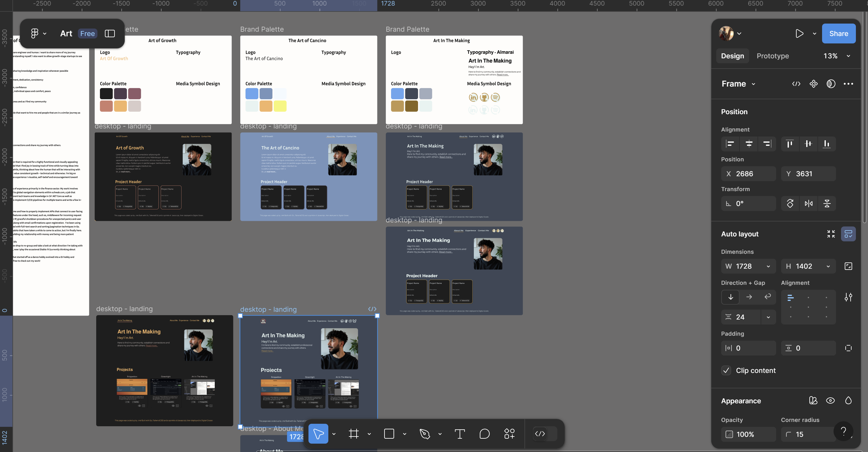Switch to the Design tab

(732, 56)
